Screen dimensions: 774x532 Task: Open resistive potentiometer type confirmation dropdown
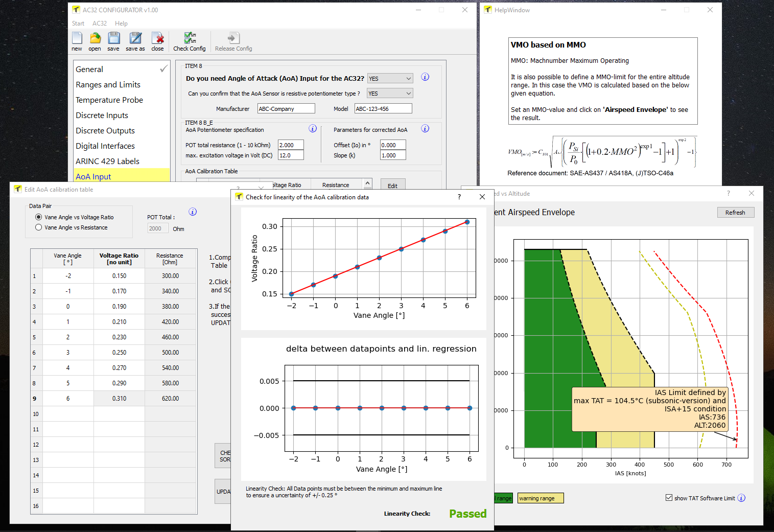click(x=390, y=94)
